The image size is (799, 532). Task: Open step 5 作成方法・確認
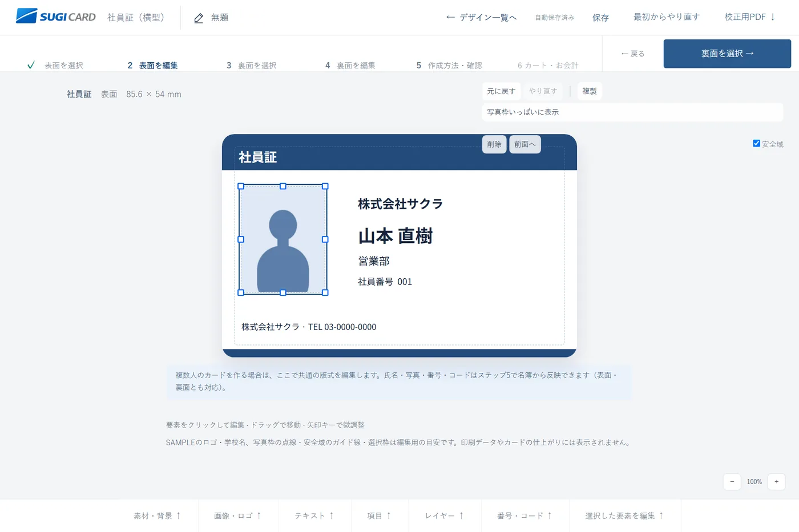point(449,66)
